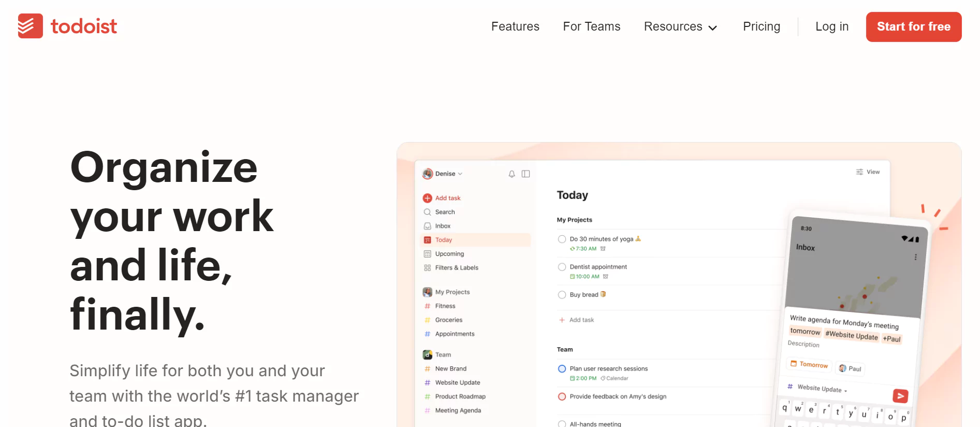
Task: Click the Paul assignee chip on phone
Action: pos(850,368)
